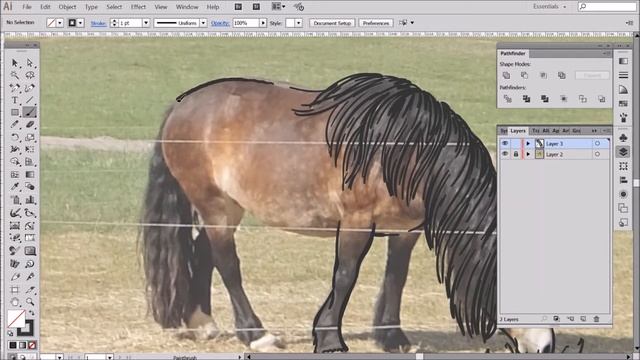Select the Lasso tool
The width and height of the screenshot is (640, 360).
[x=30, y=75]
